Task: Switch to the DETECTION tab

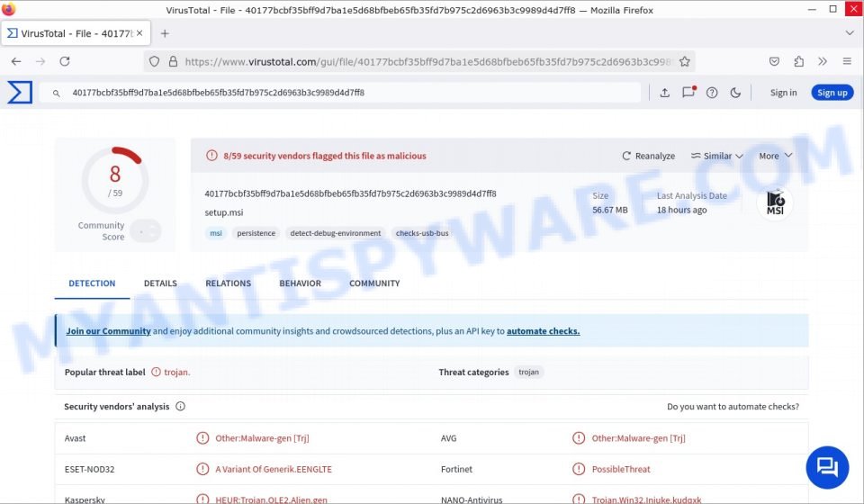Action: (x=92, y=283)
